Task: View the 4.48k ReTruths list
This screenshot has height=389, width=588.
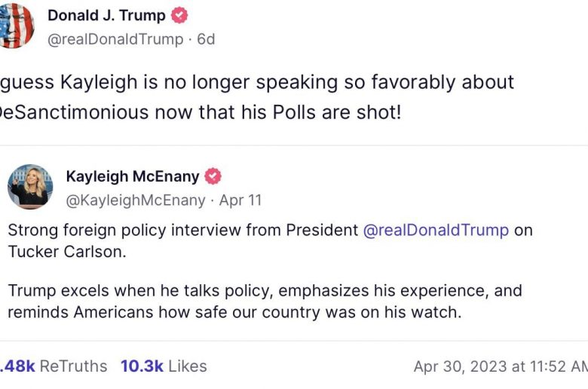Action: tap(53, 366)
